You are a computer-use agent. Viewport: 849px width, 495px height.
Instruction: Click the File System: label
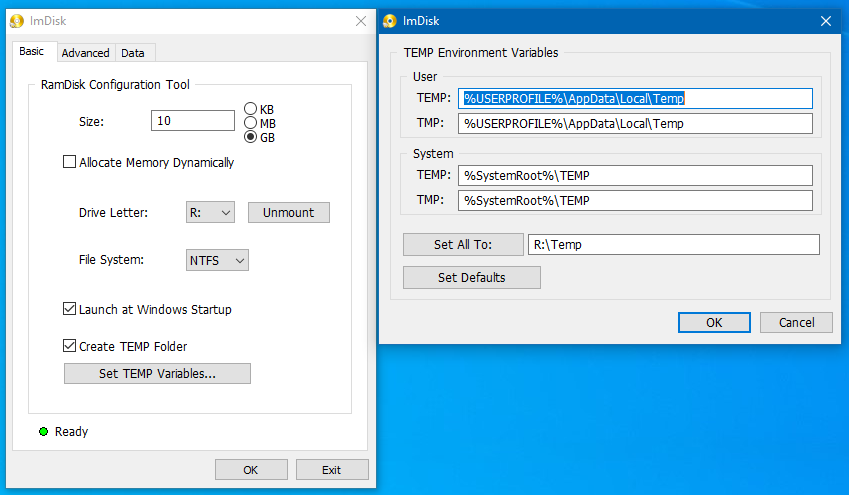tap(111, 260)
